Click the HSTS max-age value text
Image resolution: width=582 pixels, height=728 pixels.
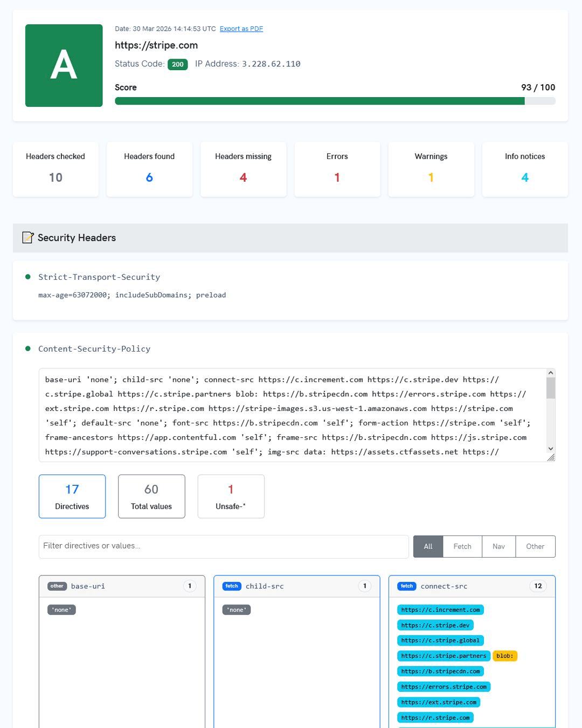[x=132, y=295]
